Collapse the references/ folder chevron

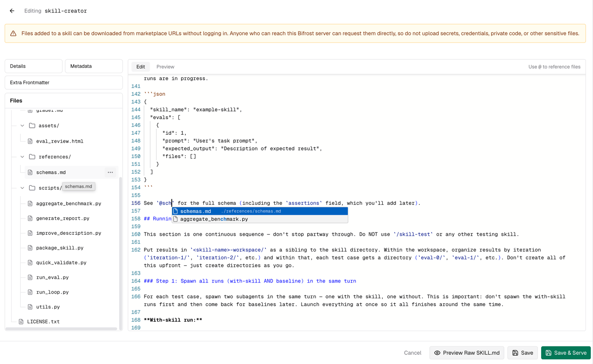[22, 157]
